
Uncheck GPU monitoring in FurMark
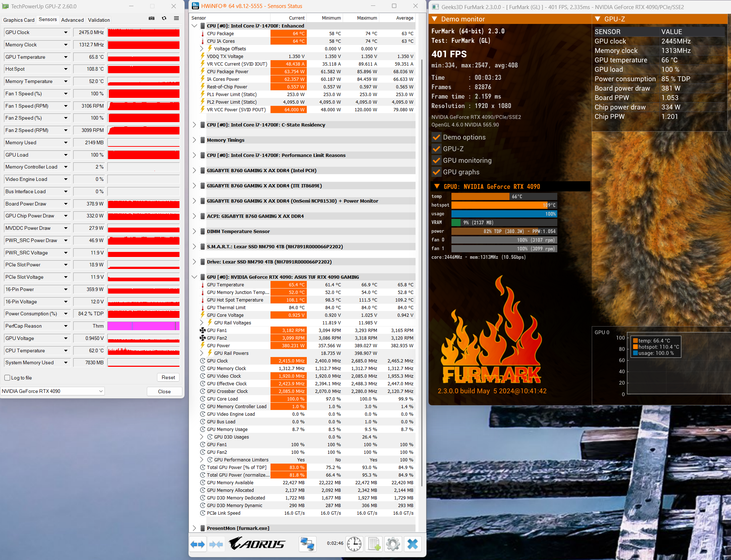(437, 161)
